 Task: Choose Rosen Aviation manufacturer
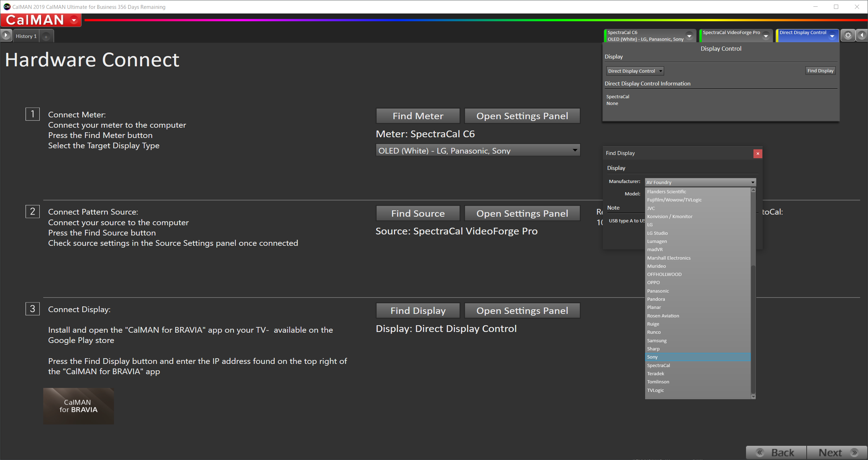coord(698,316)
